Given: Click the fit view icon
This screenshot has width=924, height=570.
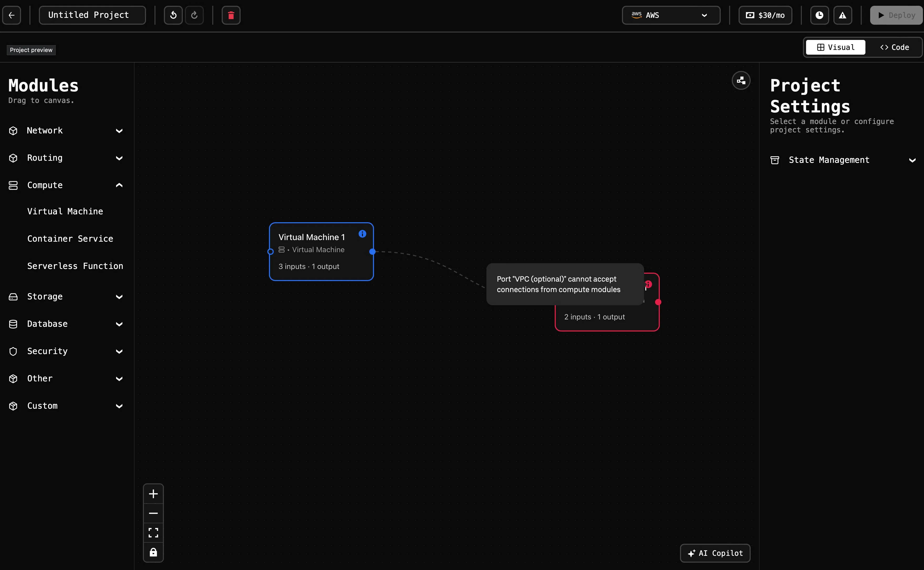Looking at the screenshot, I should pyautogui.click(x=153, y=533).
